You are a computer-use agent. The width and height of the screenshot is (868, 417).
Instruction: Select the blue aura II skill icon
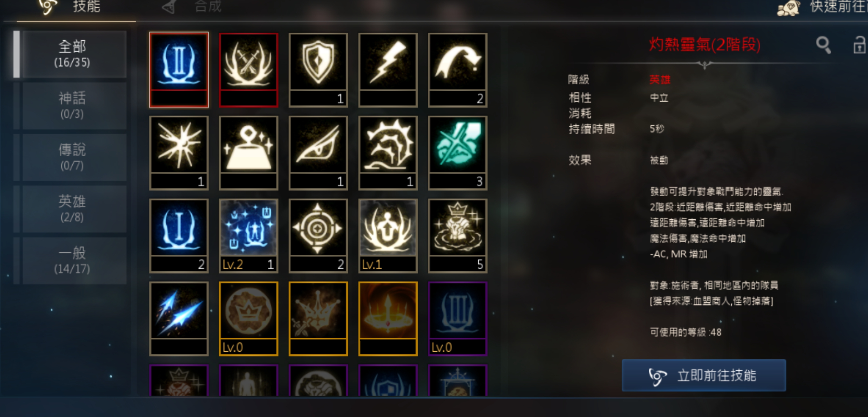tap(179, 70)
